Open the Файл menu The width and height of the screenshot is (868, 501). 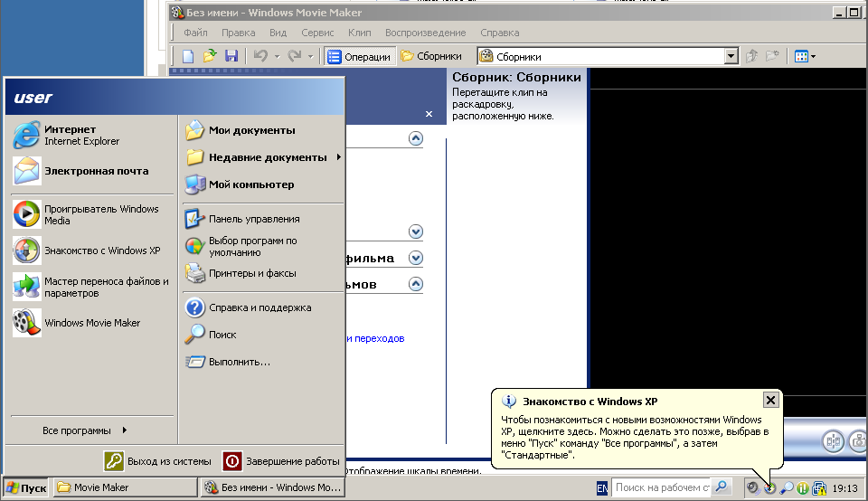[x=195, y=33]
